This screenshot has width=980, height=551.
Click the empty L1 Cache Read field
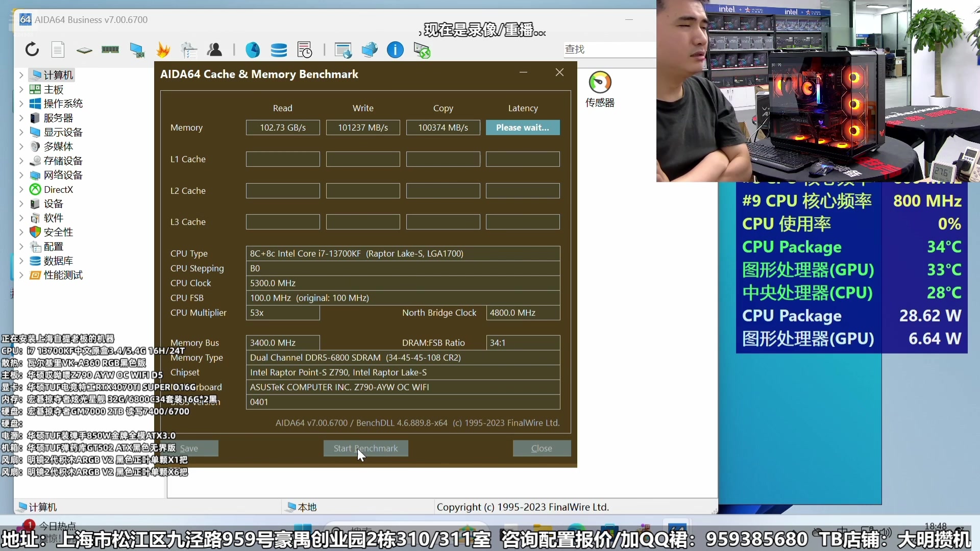[283, 159]
